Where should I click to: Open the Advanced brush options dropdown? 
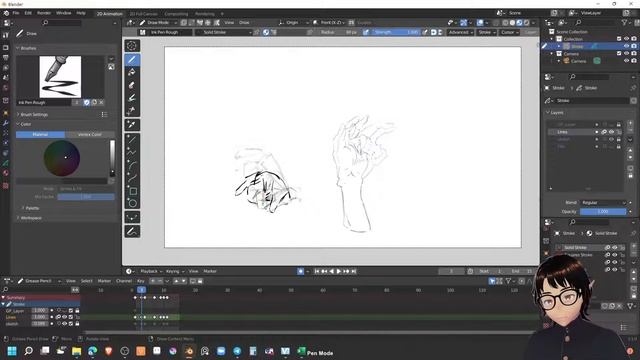[x=460, y=32]
